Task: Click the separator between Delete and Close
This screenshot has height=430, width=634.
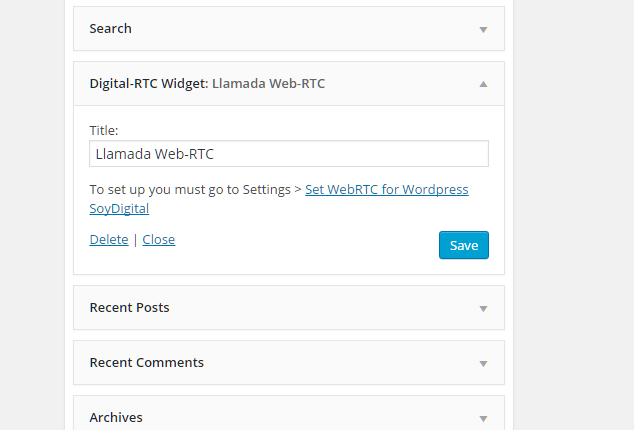Action: pyautogui.click(x=135, y=240)
